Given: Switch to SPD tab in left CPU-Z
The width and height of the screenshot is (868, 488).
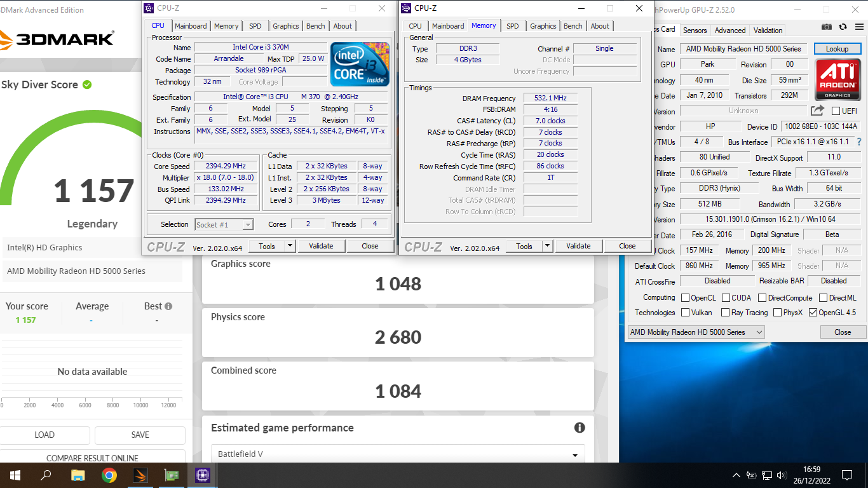Looking at the screenshot, I should click(255, 26).
